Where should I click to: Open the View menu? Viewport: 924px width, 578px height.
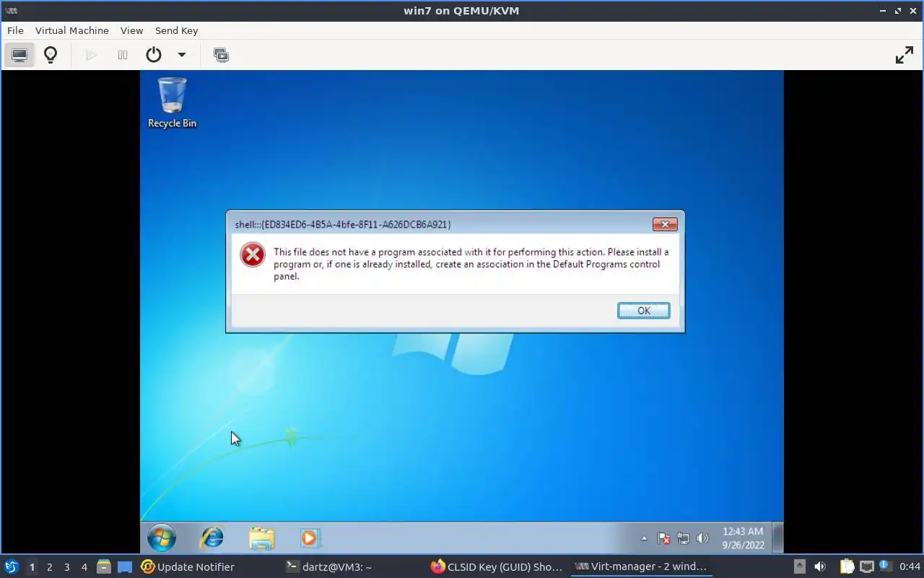point(132,30)
